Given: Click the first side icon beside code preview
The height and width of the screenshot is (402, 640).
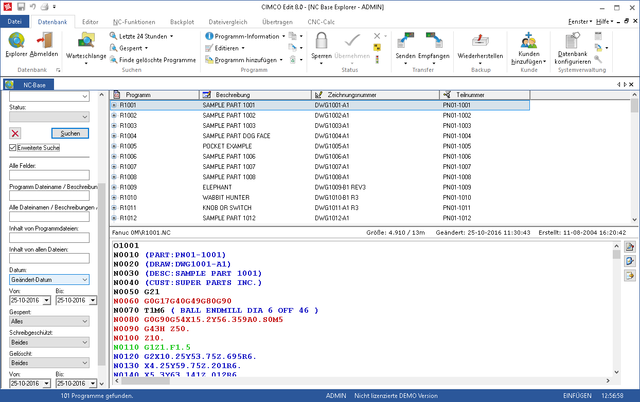Looking at the screenshot, I should coord(630,247).
